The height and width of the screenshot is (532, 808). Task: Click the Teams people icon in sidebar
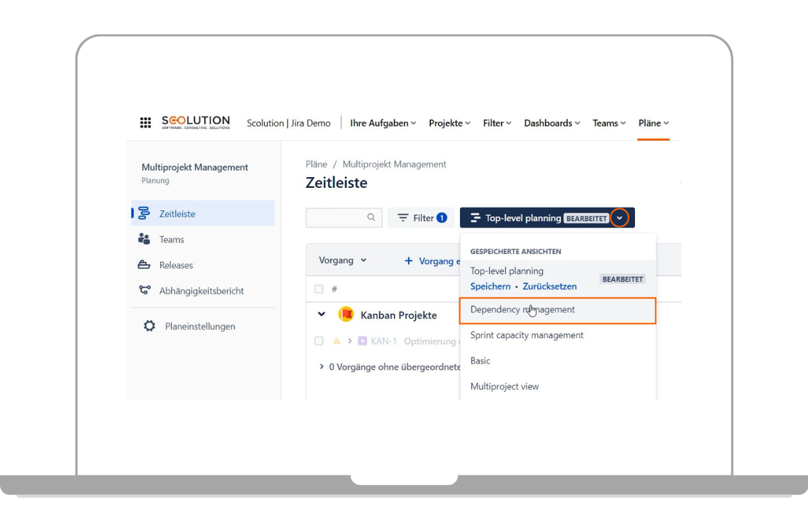coord(144,239)
